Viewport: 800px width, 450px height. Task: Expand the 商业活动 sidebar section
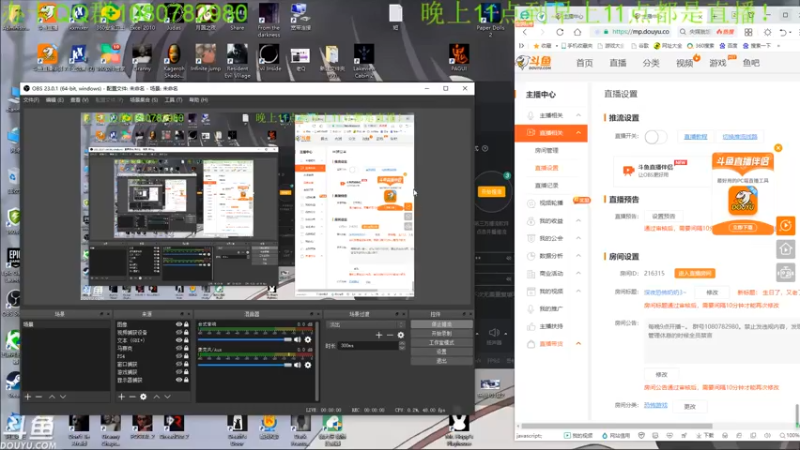click(x=578, y=273)
